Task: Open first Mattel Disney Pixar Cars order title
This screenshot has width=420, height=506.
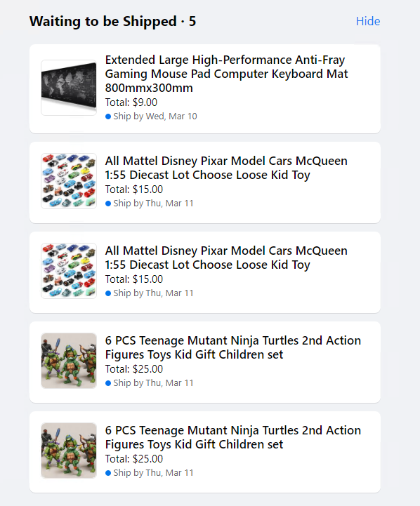Action: point(226,168)
